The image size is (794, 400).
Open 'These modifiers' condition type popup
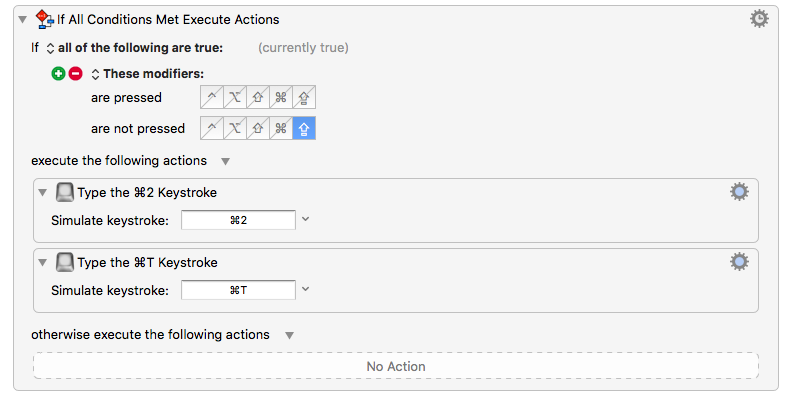click(95, 74)
